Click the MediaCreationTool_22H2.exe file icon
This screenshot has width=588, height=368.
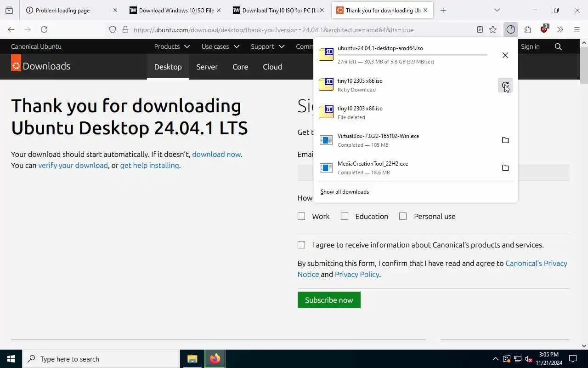click(x=326, y=168)
